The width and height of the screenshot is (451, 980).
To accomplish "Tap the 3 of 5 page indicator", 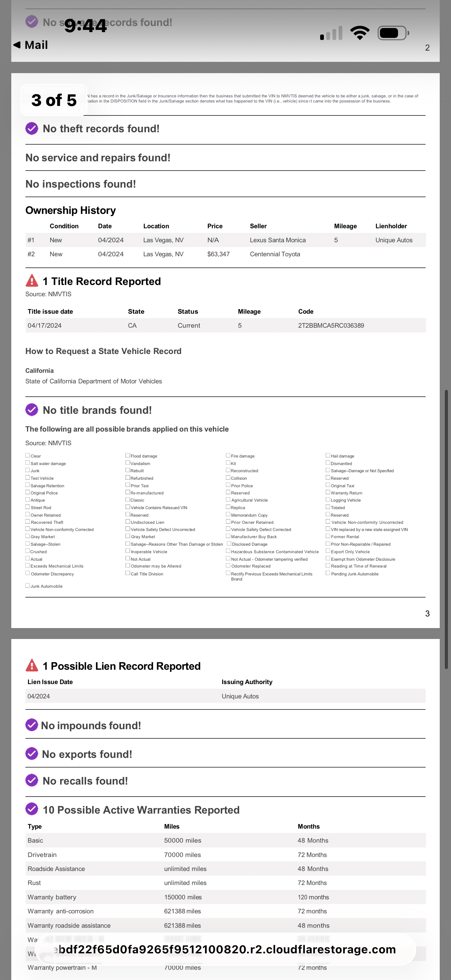I will [54, 100].
